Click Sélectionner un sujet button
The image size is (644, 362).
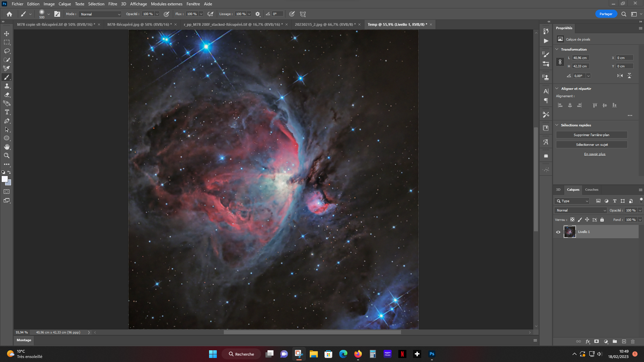point(592,144)
